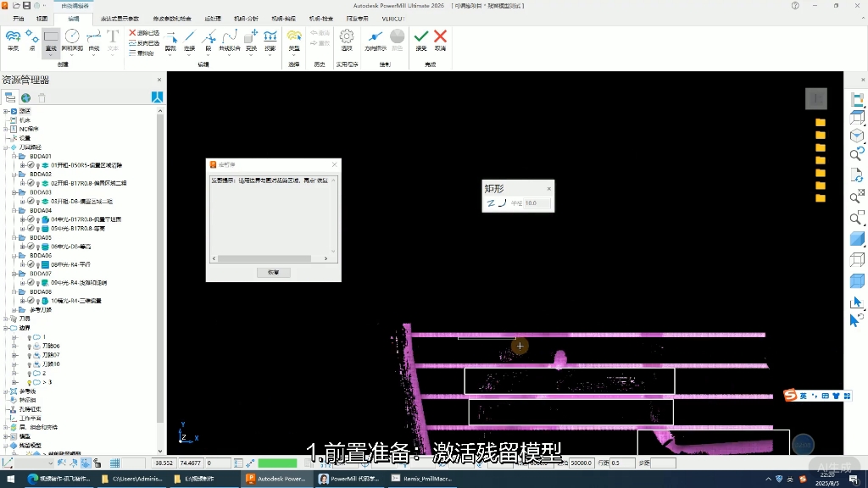Collapse the BDDA01 folder
Viewport: 868px width, 488px height.
pyautogui.click(x=14, y=156)
